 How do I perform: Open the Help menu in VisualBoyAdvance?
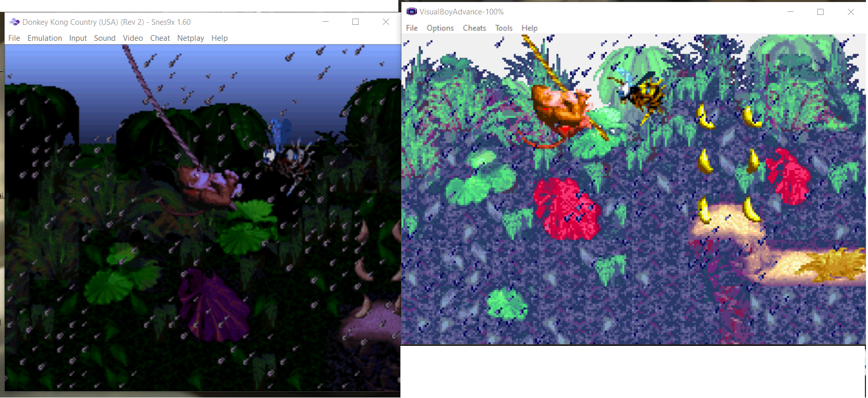click(530, 28)
